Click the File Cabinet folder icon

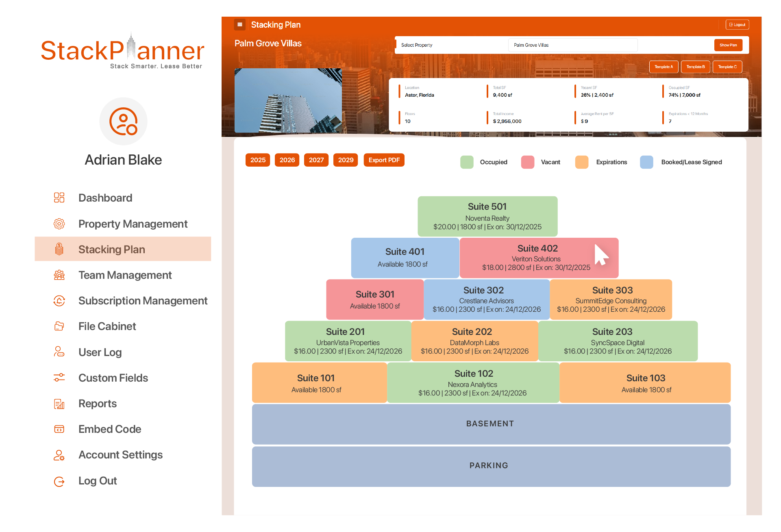tap(59, 326)
